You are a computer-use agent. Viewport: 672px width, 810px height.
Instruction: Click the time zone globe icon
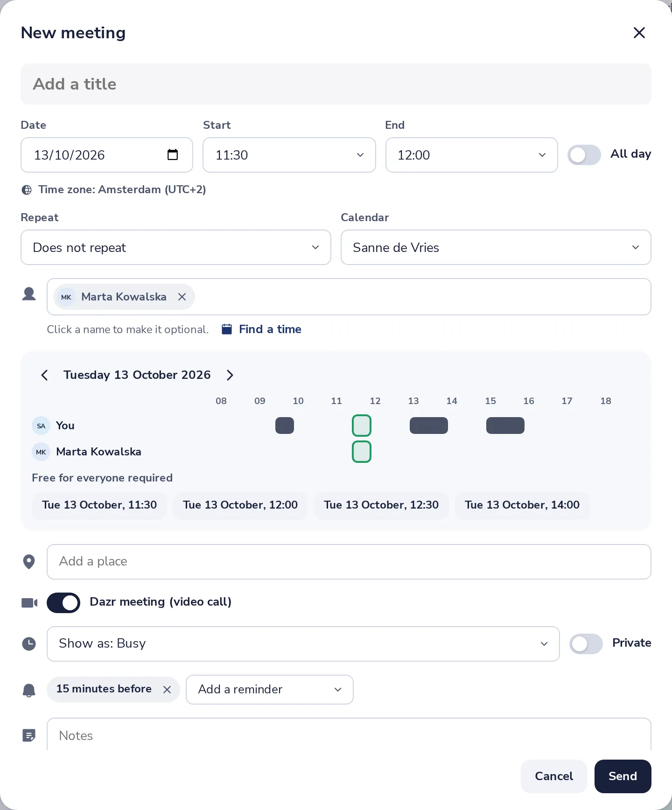[x=27, y=190]
